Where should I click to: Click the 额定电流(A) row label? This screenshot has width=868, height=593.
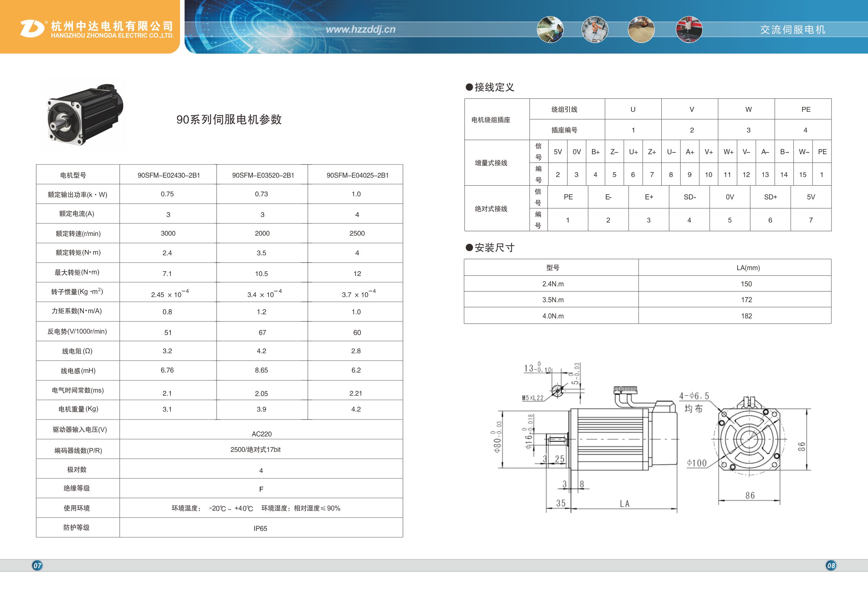pos(77,214)
